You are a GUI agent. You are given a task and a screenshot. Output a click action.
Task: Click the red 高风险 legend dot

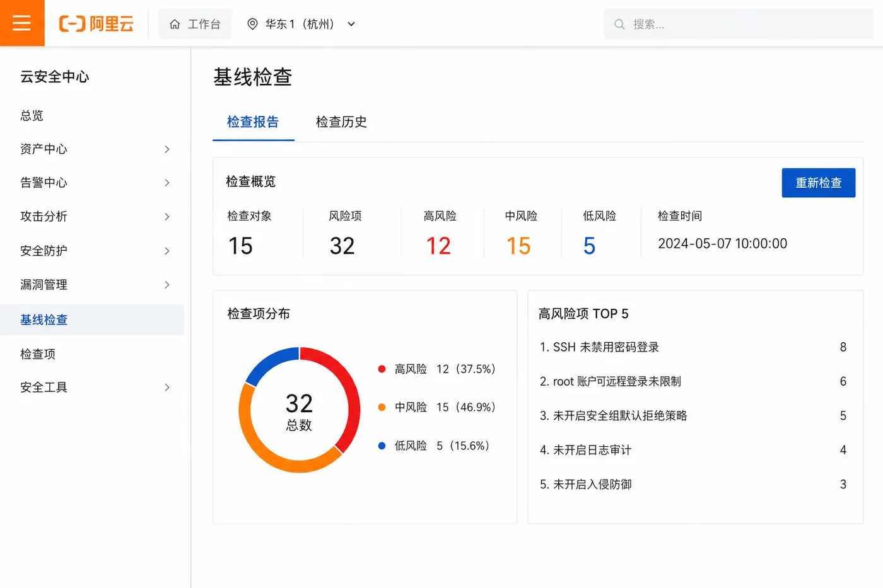(x=382, y=369)
